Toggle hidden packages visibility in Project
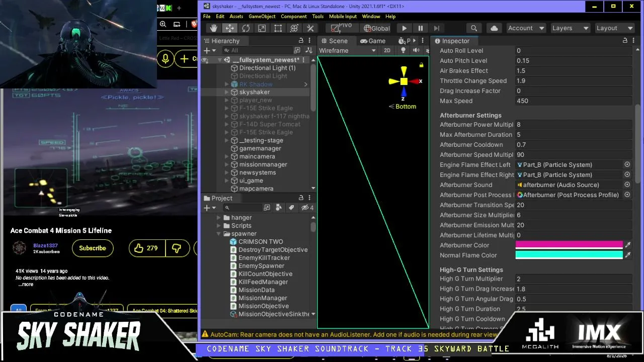This screenshot has height=362, width=644. click(307, 208)
